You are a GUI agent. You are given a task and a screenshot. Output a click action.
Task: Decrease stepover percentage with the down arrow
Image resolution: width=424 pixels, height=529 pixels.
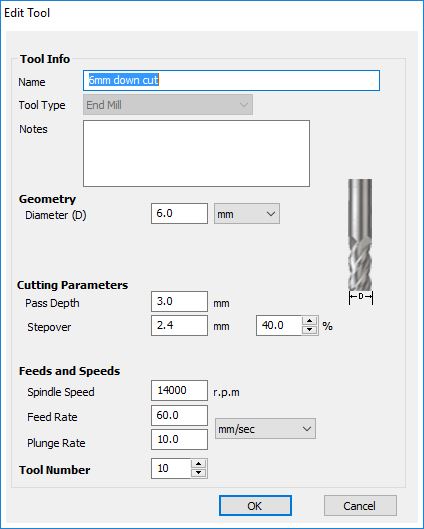pos(309,329)
